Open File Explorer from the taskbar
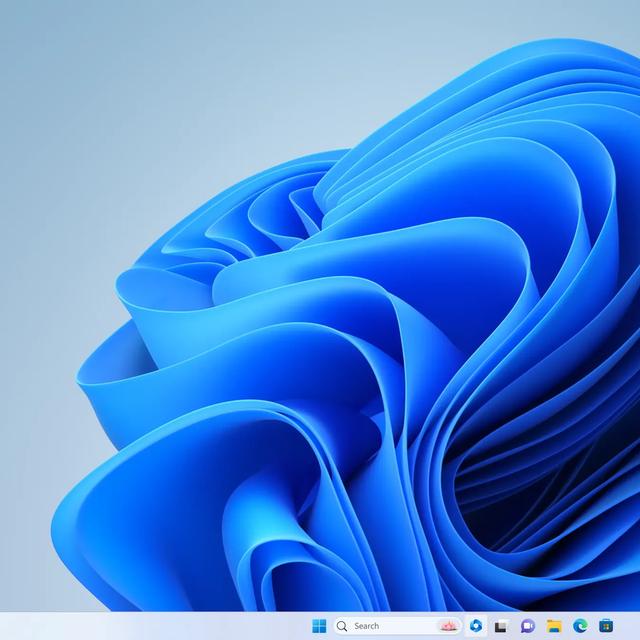The image size is (640, 640). click(x=554, y=626)
